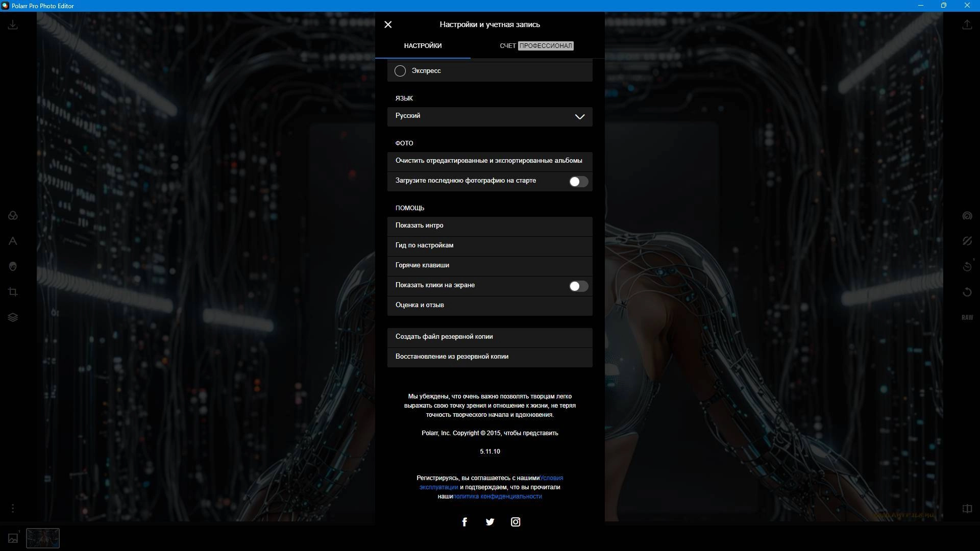Select the crop tool icon
This screenshot has height=551, width=980.
(13, 292)
